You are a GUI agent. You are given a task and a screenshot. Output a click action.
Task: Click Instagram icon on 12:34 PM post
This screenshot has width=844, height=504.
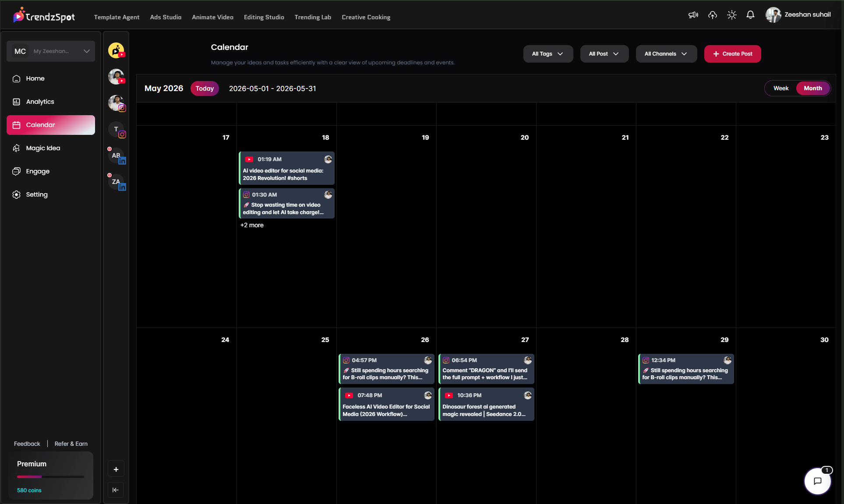click(x=646, y=360)
